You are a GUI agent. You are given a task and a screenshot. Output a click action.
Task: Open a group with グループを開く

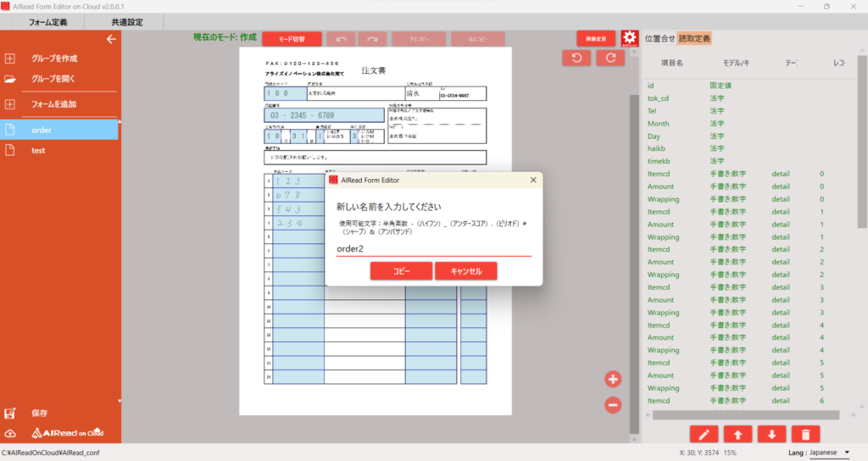point(54,79)
